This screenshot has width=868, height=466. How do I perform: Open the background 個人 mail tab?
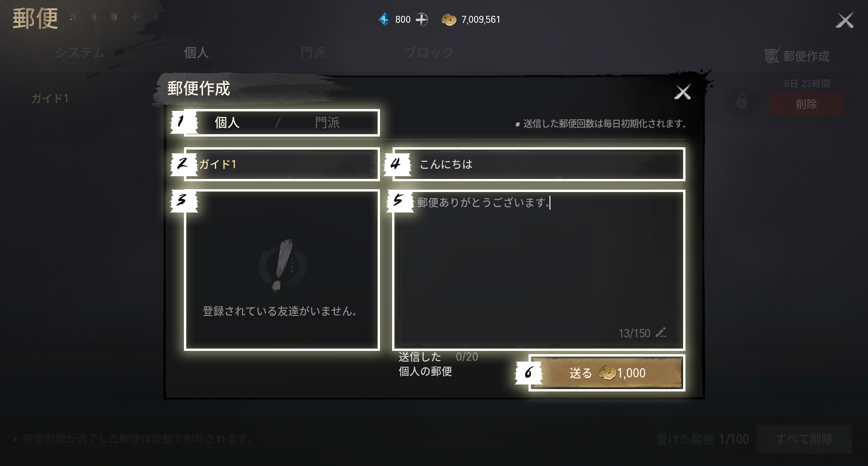(196, 53)
